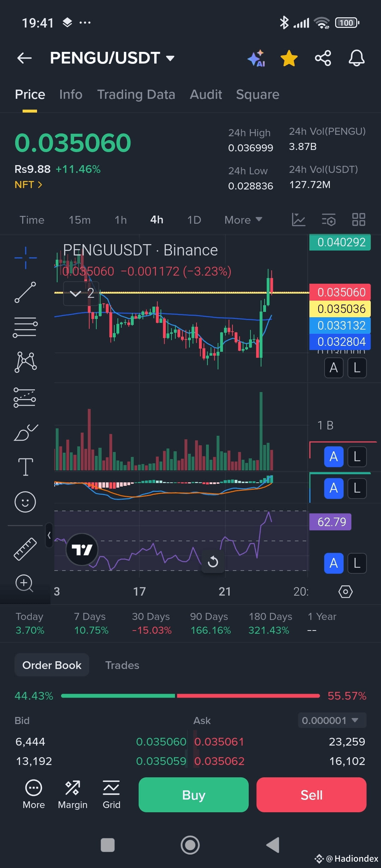The width and height of the screenshot is (381, 868).
Task: Expand the More timeframes dropdown
Action: (243, 220)
